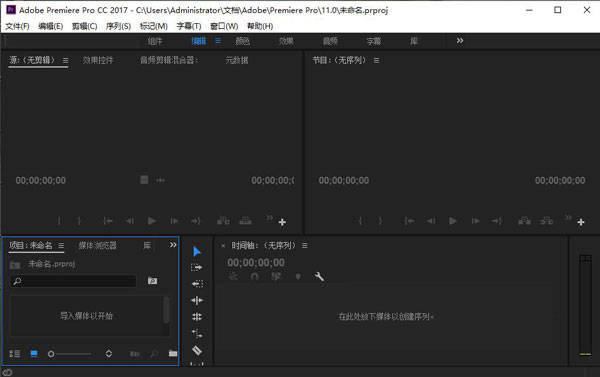
Task: Select the Track Select Backward tool
Action: pyautogui.click(x=197, y=284)
